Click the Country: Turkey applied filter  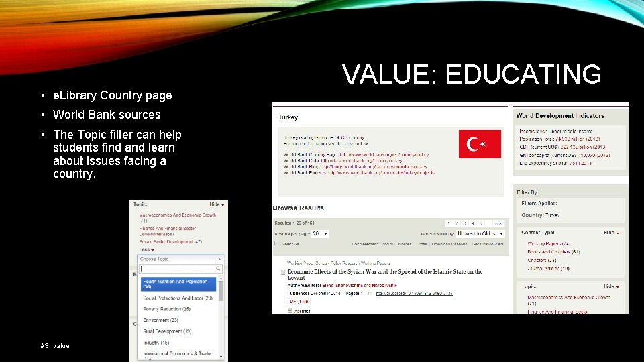[x=541, y=215]
